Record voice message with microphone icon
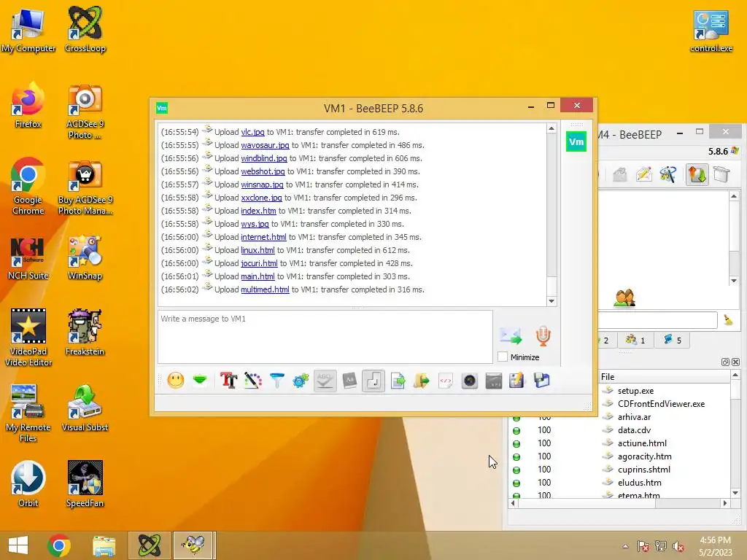 coord(543,335)
